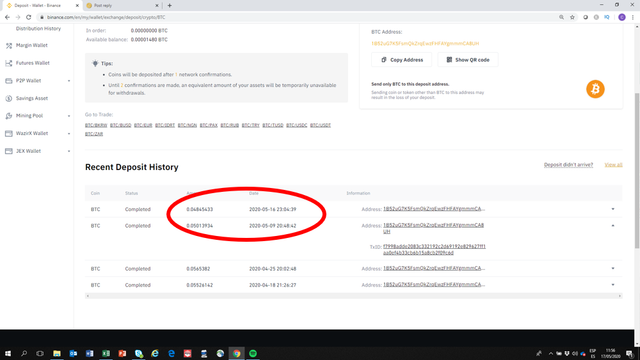The image size is (640, 360).
Task: Click the JEX Wallet sidebar icon
Action: tap(9, 151)
